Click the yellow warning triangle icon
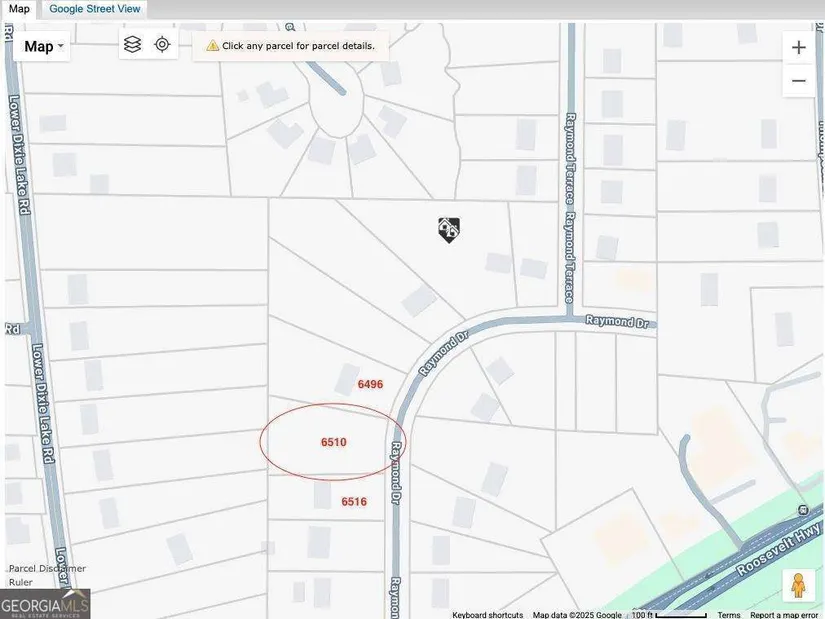825x619 pixels. pyautogui.click(x=212, y=46)
